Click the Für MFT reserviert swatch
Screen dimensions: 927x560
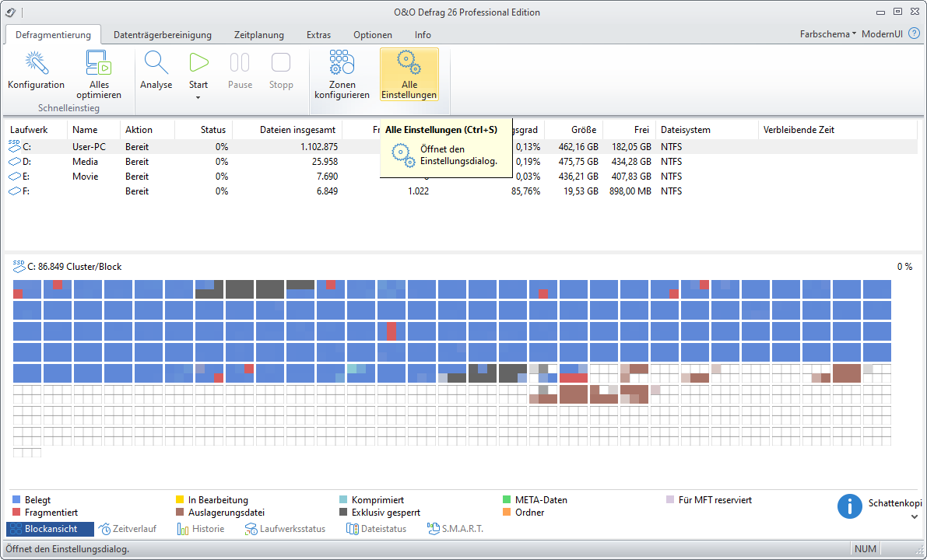coord(670,500)
